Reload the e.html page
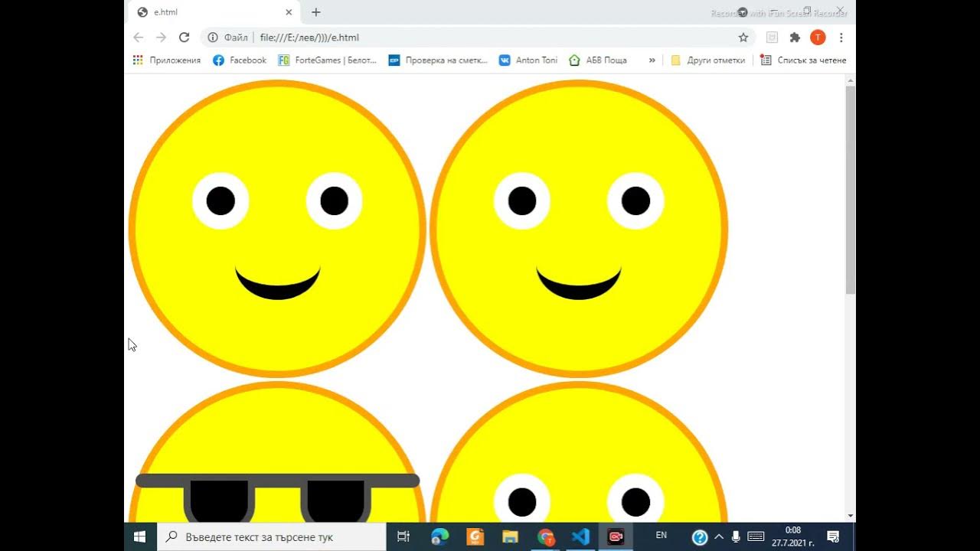This screenshot has width=980, height=551. click(184, 37)
